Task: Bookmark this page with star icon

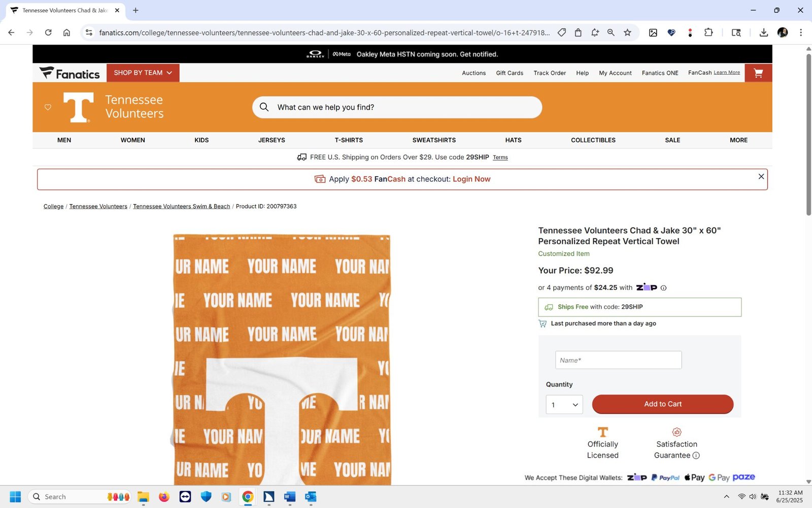Action: [627, 33]
